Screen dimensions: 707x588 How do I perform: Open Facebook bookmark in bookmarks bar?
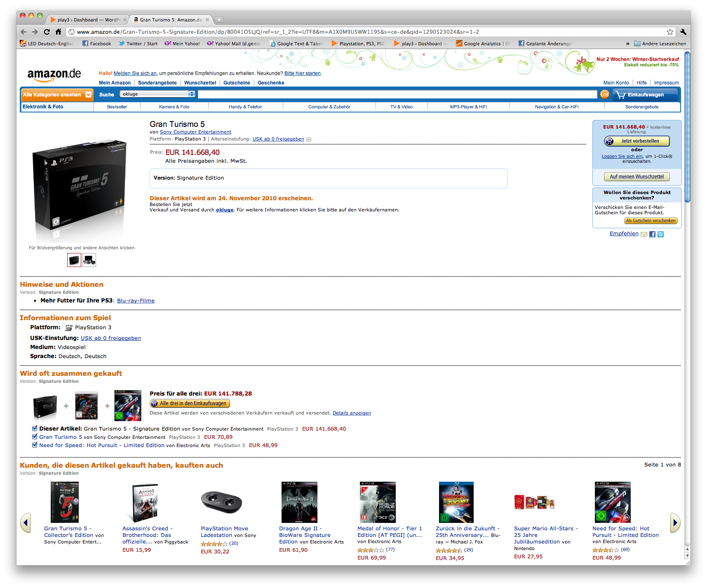(x=97, y=43)
